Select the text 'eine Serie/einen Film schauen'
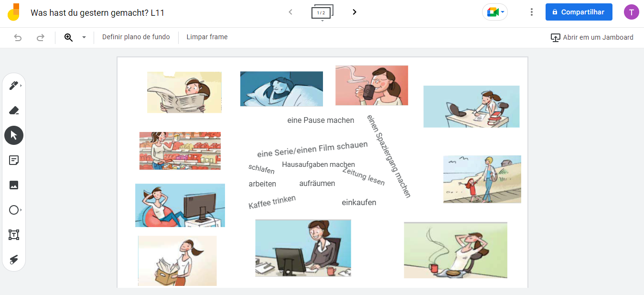644x295 pixels. pyautogui.click(x=312, y=149)
